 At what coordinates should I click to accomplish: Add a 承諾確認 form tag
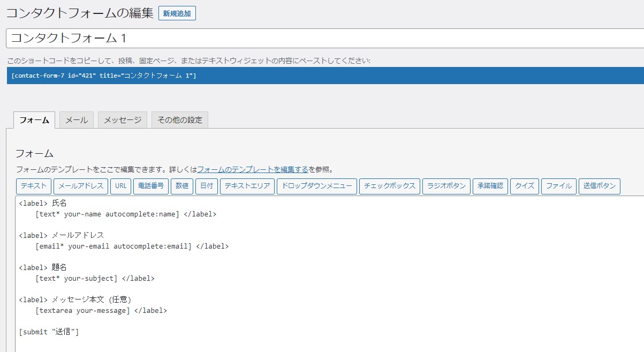pyautogui.click(x=490, y=186)
